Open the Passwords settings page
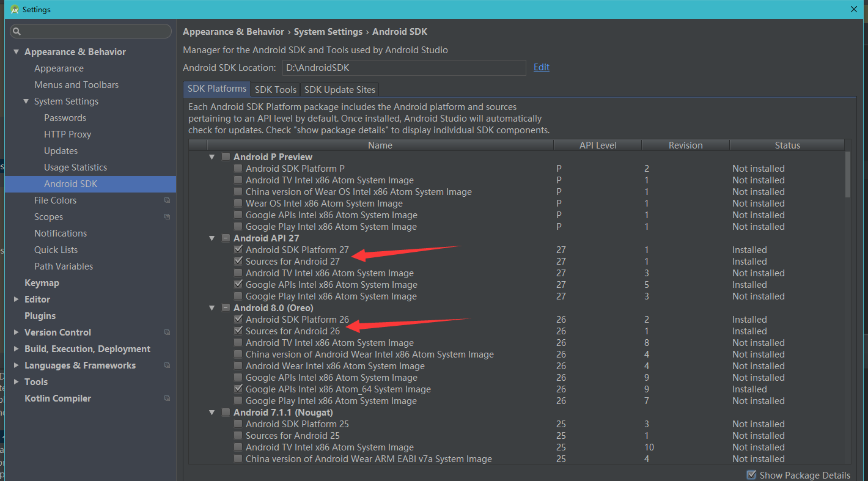 [x=65, y=118]
